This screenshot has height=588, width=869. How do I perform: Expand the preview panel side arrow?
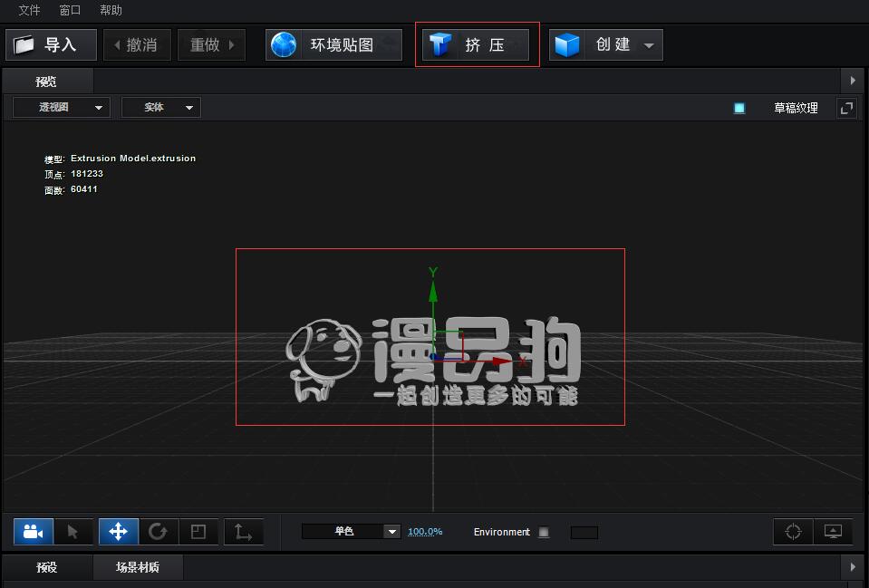[853, 81]
